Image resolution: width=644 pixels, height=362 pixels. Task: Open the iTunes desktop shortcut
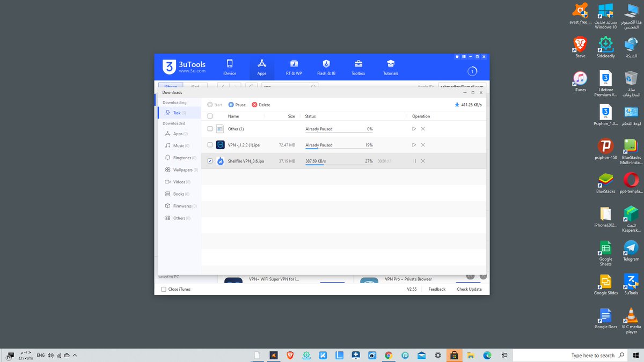[580, 82]
